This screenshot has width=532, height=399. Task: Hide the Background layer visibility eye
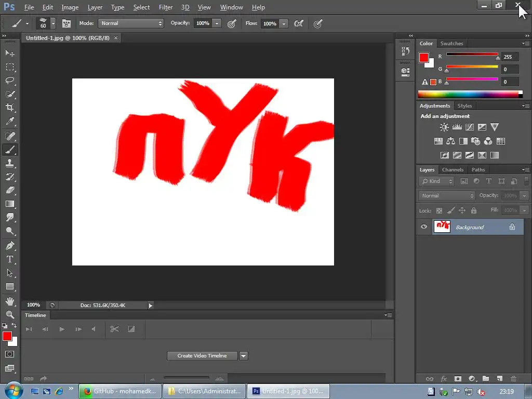(424, 227)
